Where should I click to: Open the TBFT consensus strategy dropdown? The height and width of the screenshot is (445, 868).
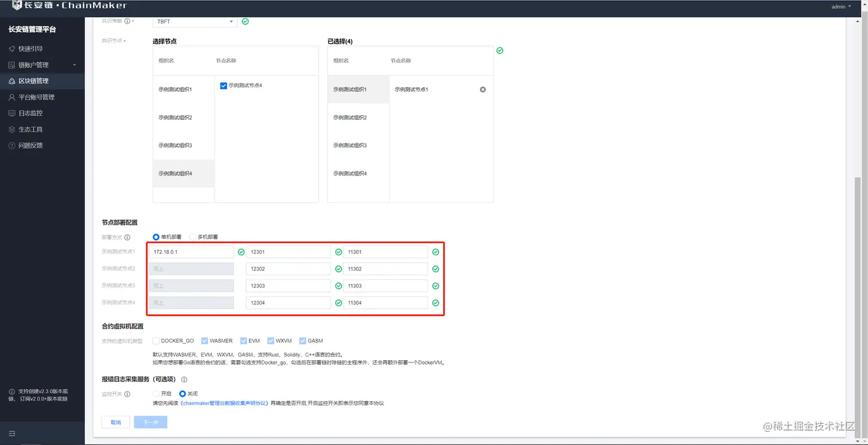195,21
